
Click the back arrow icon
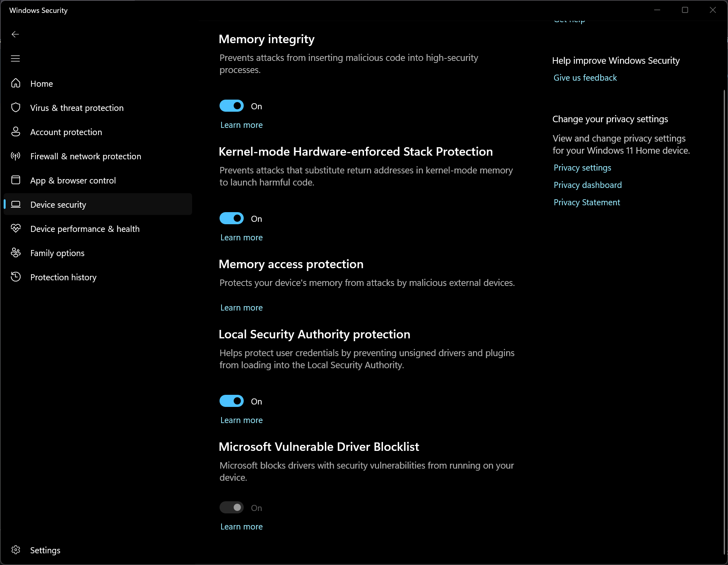(x=15, y=34)
